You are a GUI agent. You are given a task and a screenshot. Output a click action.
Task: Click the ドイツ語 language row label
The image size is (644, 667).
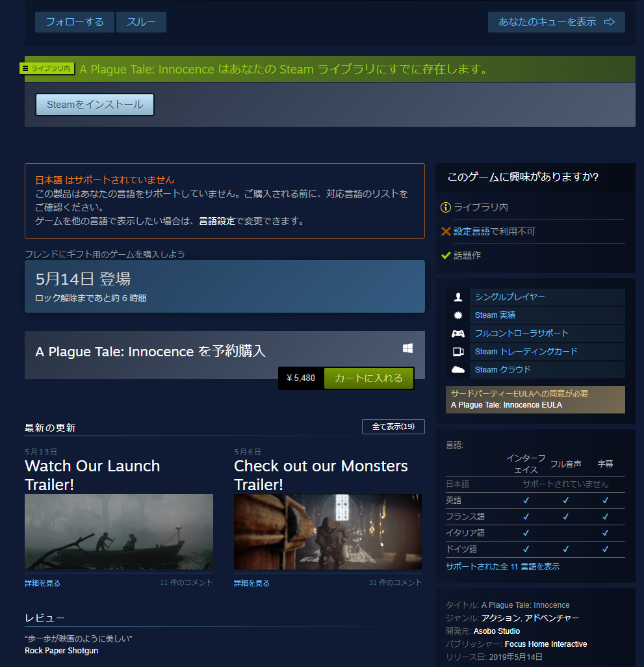tap(461, 549)
